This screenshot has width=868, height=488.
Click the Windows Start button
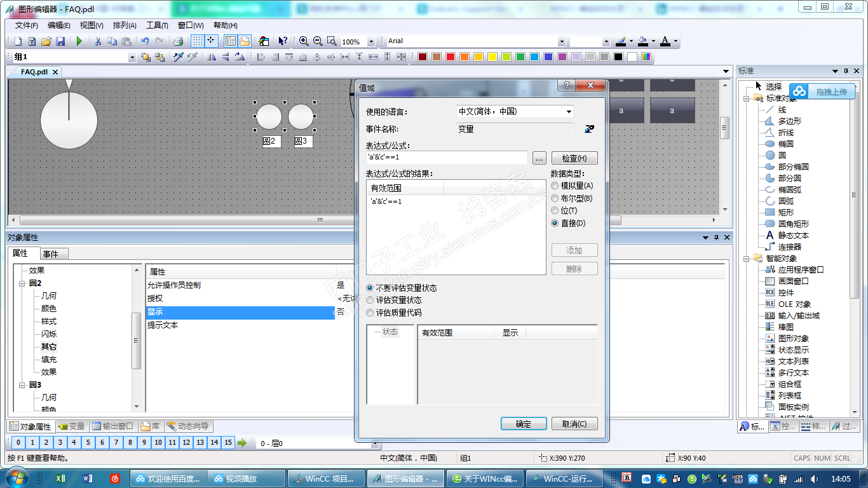coord(15,478)
